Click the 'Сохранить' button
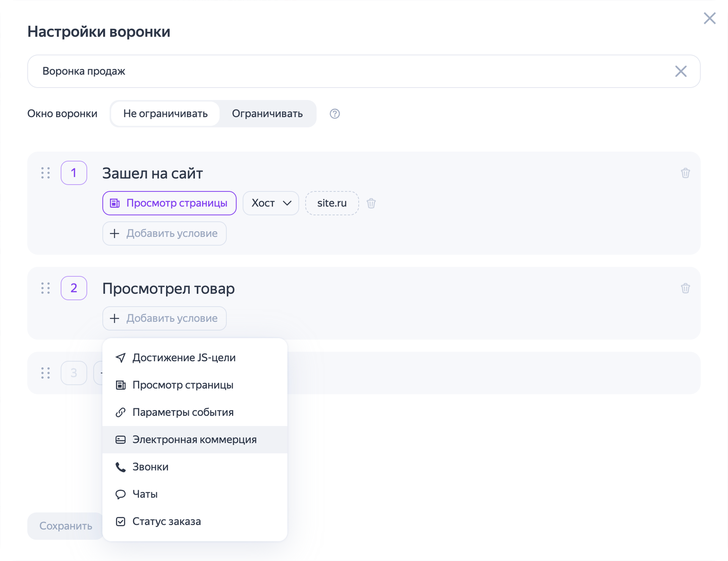This screenshot has width=728, height=561. click(65, 526)
